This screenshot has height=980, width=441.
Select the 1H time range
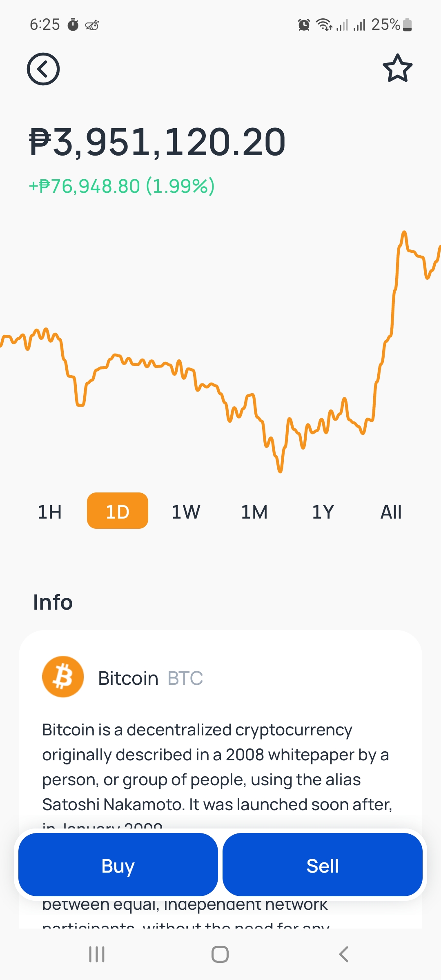click(50, 512)
